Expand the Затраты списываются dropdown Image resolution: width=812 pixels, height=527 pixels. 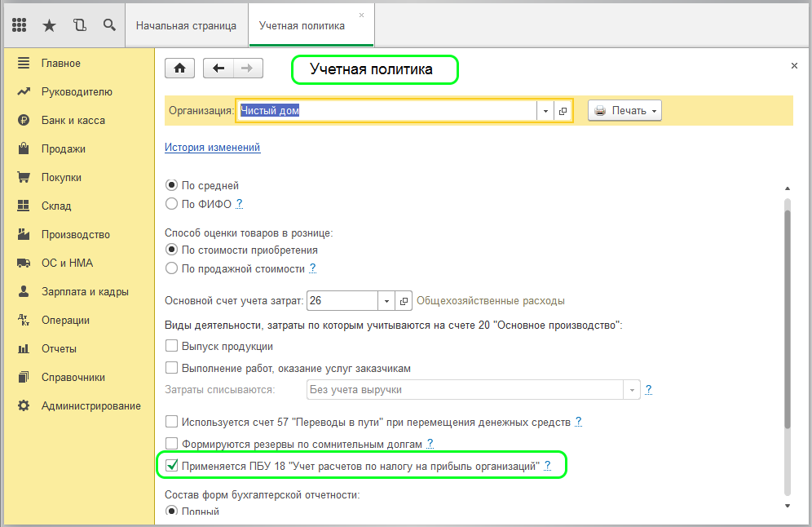click(x=632, y=389)
